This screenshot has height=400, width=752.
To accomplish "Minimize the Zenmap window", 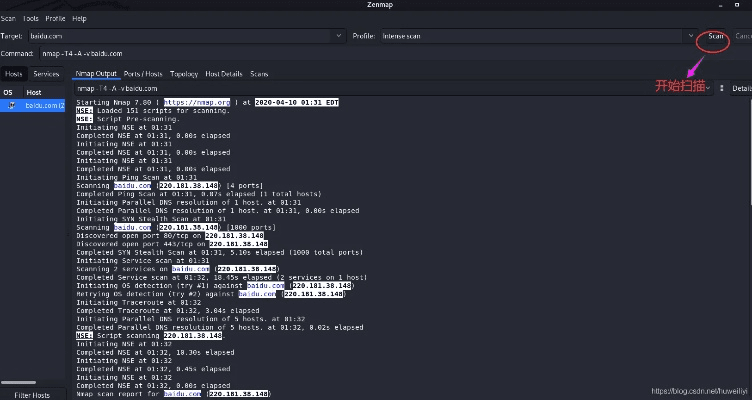I will pyautogui.click(x=720, y=5).
